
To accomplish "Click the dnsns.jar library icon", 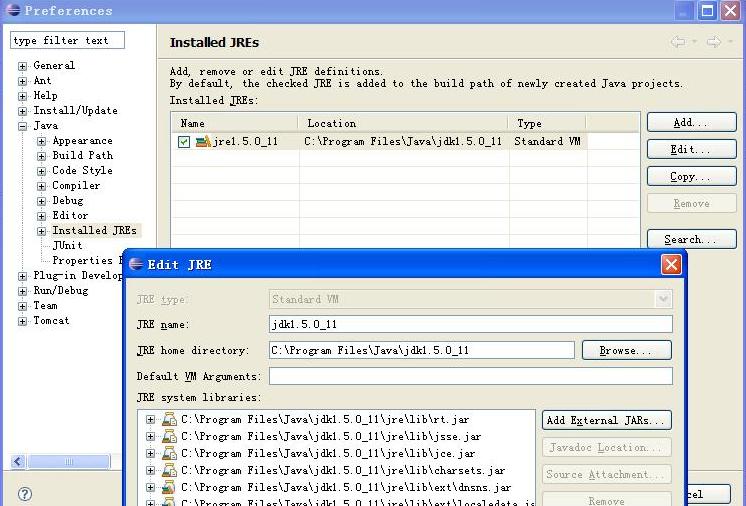I will point(169,487).
